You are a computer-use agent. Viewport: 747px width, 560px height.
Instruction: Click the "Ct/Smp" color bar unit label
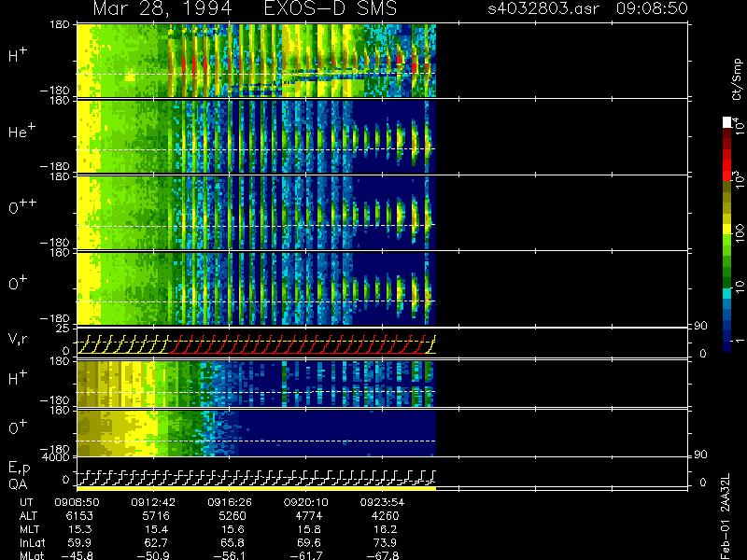(737, 79)
